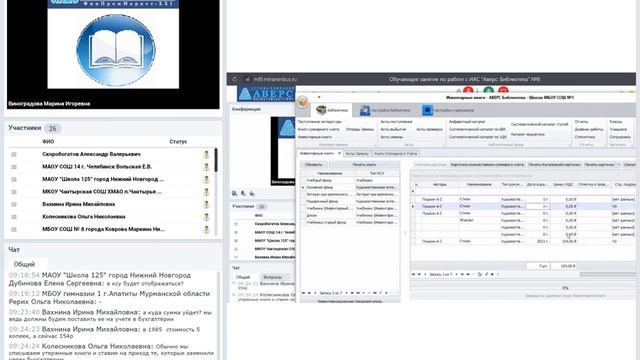Open Дневник работы in the ribbon
The image size is (640, 360).
pyautogui.click(x=589, y=129)
